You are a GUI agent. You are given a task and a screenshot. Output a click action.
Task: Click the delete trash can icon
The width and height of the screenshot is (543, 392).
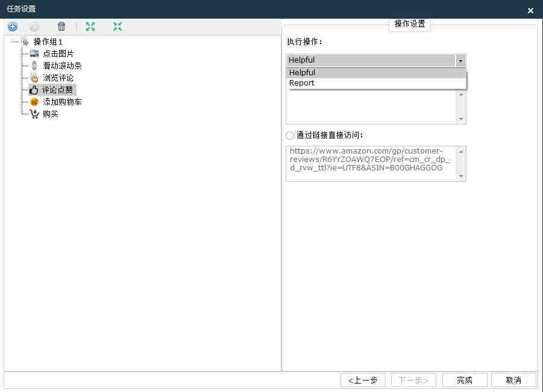point(61,26)
